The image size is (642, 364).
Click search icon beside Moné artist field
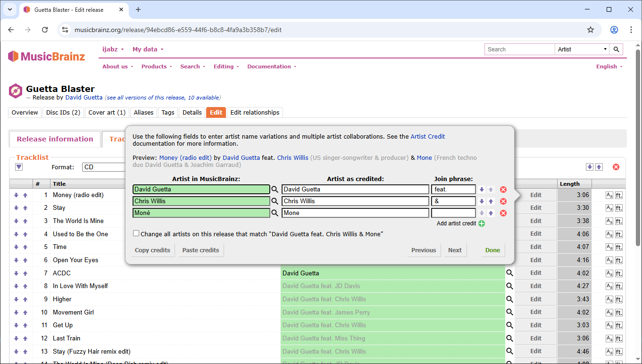[275, 213]
